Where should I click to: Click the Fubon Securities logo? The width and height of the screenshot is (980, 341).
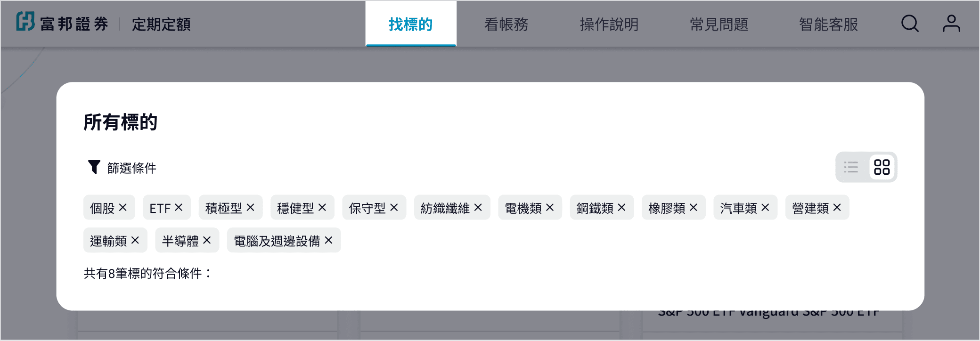[x=62, y=23]
